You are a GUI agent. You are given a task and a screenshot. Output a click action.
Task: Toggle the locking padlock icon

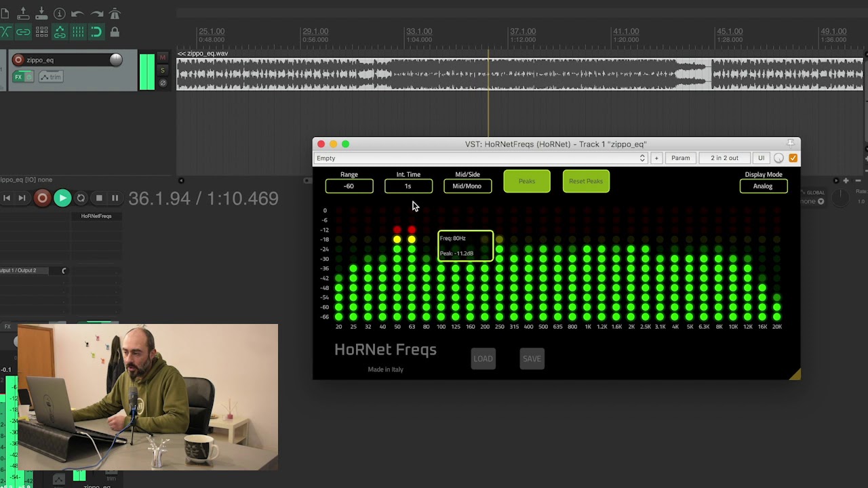(x=115, y=32)
